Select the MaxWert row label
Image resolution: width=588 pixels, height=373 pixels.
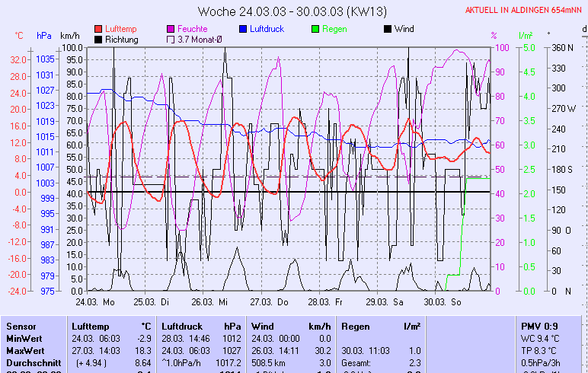point(26,350)
